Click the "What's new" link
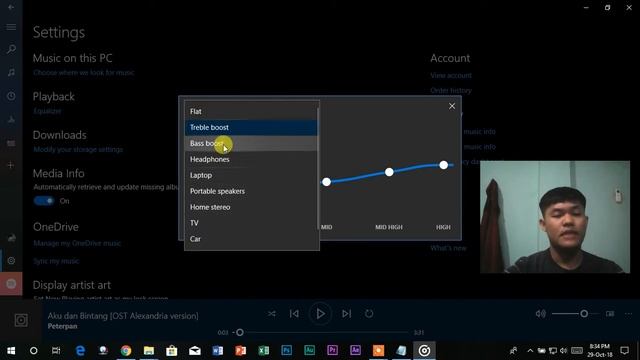Viewport: 640px width, 360px height. [448, 248]
